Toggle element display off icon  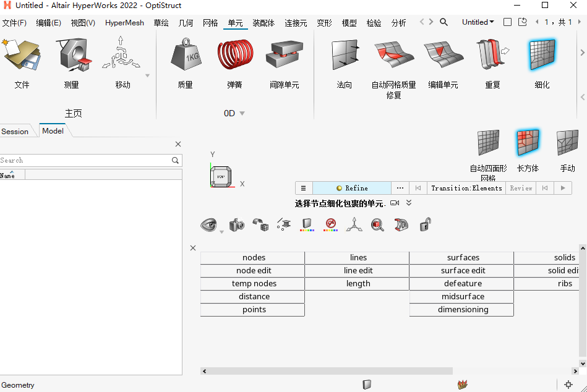pos(330,224)
